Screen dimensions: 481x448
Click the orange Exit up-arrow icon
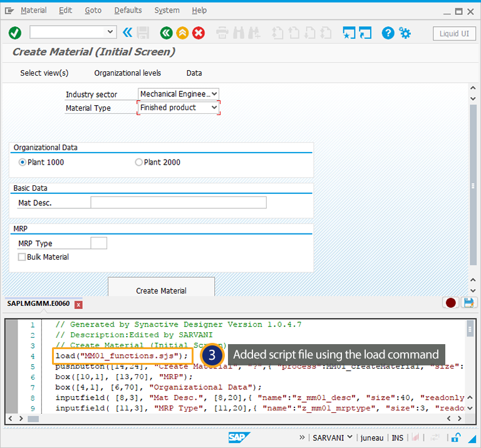182,33
